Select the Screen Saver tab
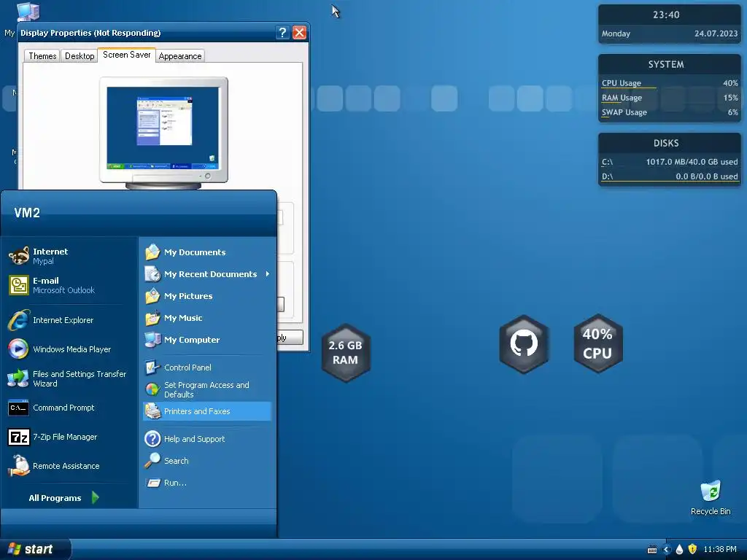Viewport: 747px width, 560px height. click(126, 55)
